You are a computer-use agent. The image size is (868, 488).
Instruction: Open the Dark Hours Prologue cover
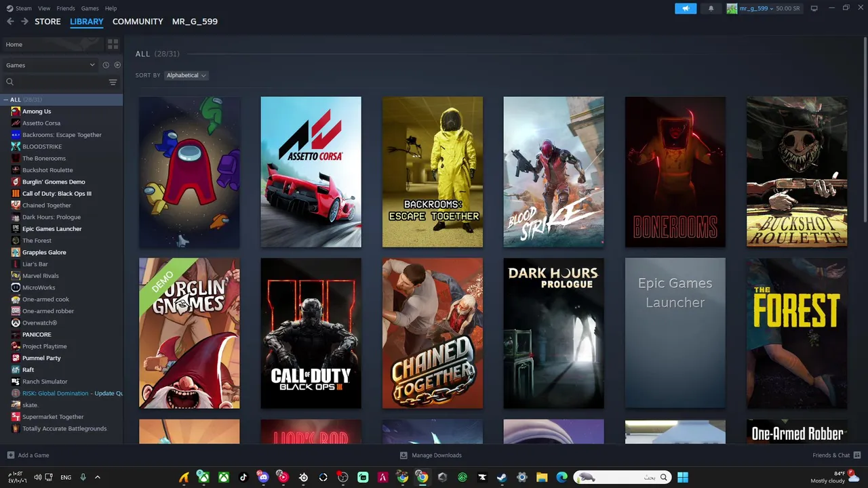[553, 333]
